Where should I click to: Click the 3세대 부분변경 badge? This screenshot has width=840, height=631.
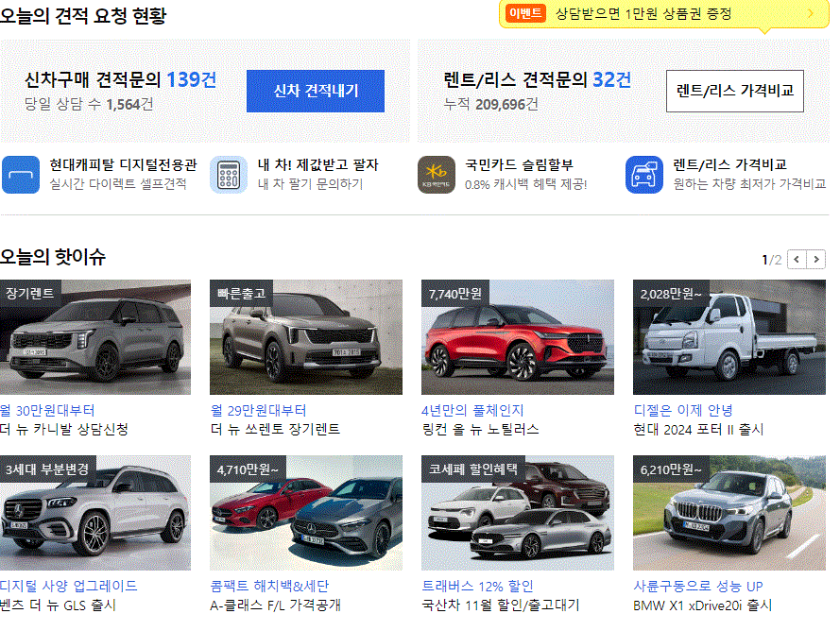click(47, 469)
